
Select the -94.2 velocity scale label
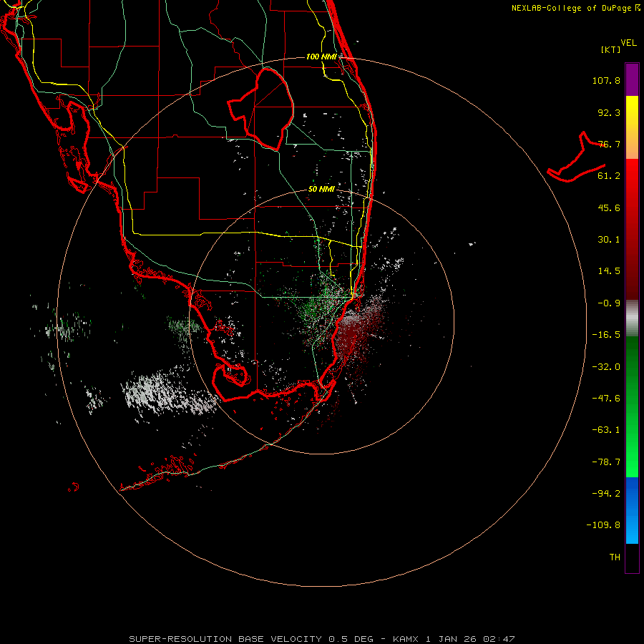tap(606, 494)
